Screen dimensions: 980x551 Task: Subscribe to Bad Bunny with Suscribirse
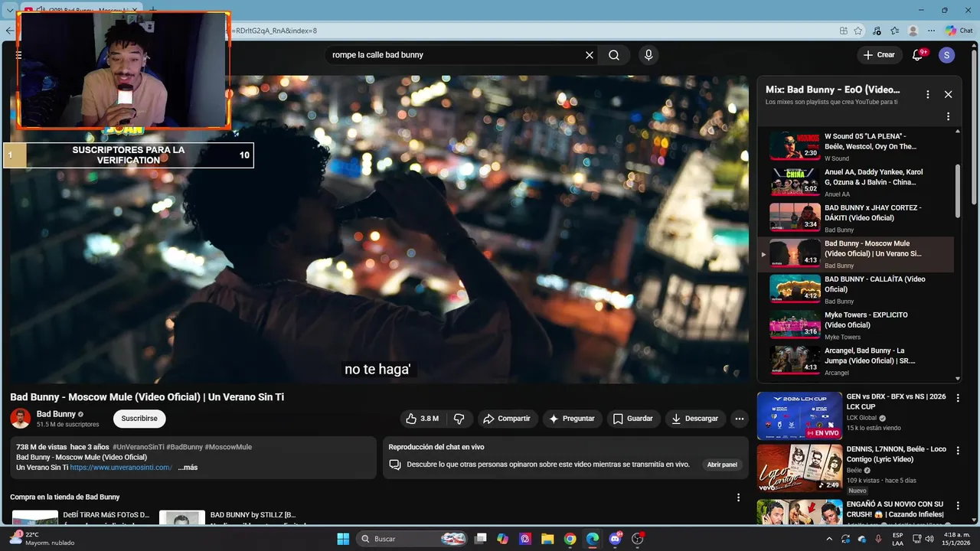pyautogui.click(x=139, y=419)
